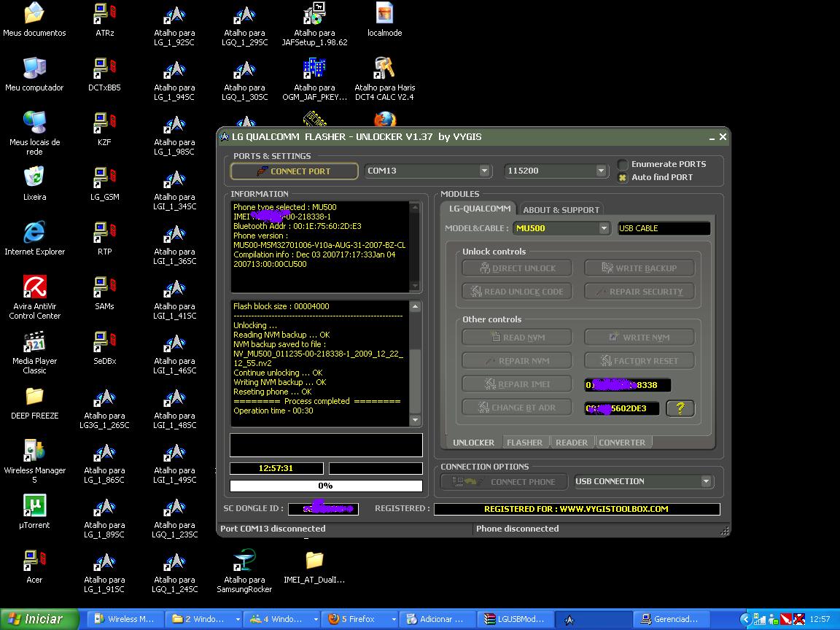Select the Media Player Classic icon

34,352
